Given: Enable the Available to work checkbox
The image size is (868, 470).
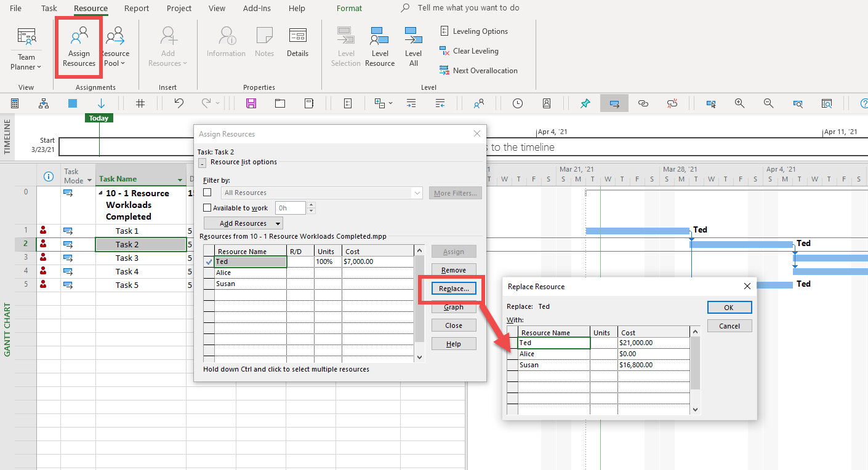Looking at the screenshot, I should 207,208.
